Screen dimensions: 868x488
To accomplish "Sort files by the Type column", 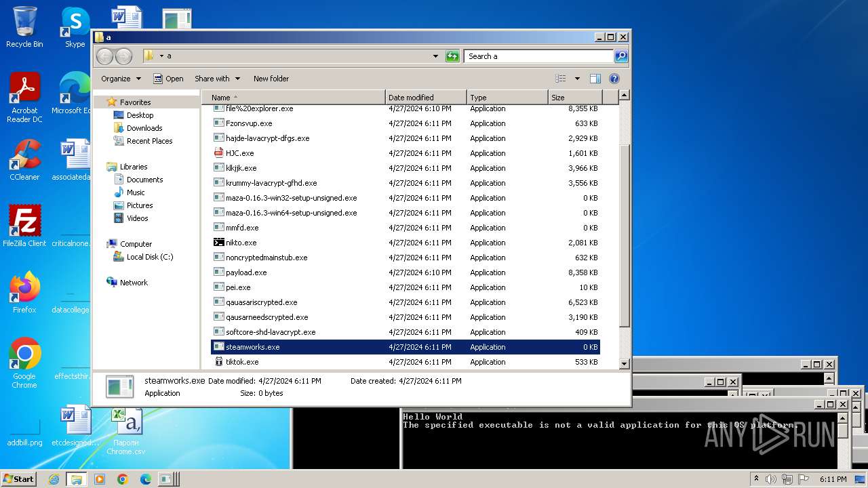I will coord(507,98).
